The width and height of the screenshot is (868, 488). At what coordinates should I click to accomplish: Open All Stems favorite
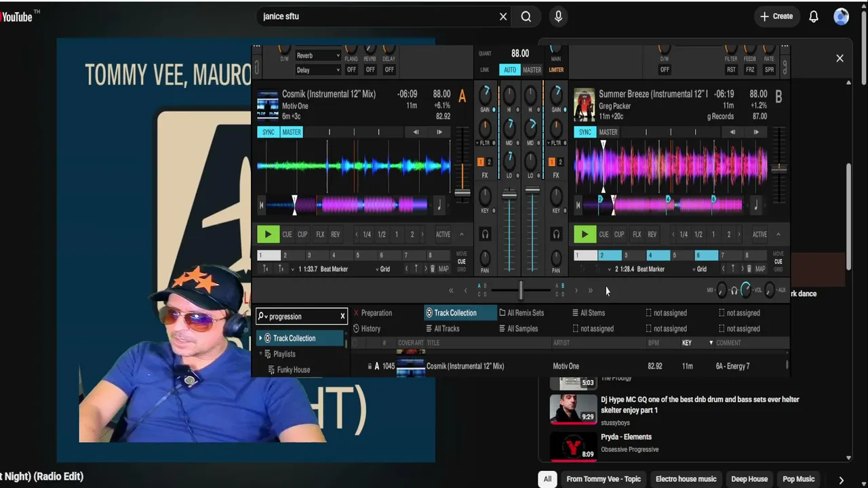(x=589, y=313)
